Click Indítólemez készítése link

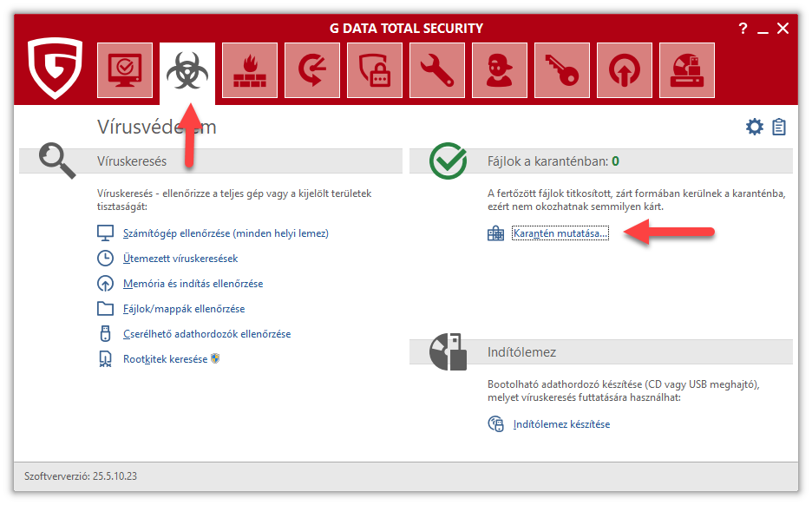(562, 424)
